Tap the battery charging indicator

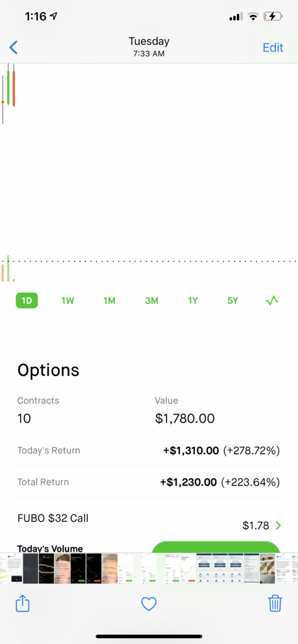(273, 16)
